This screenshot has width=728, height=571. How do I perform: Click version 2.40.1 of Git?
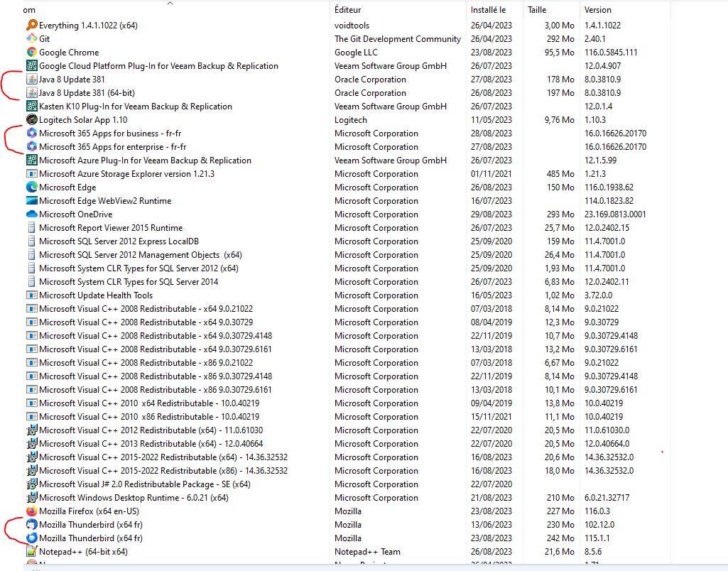594,38
